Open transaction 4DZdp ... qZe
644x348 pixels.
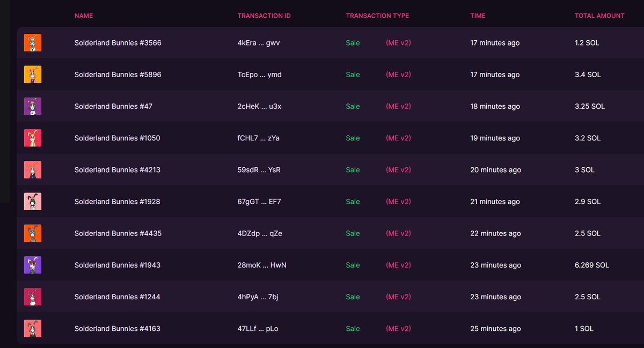(260, 233)
